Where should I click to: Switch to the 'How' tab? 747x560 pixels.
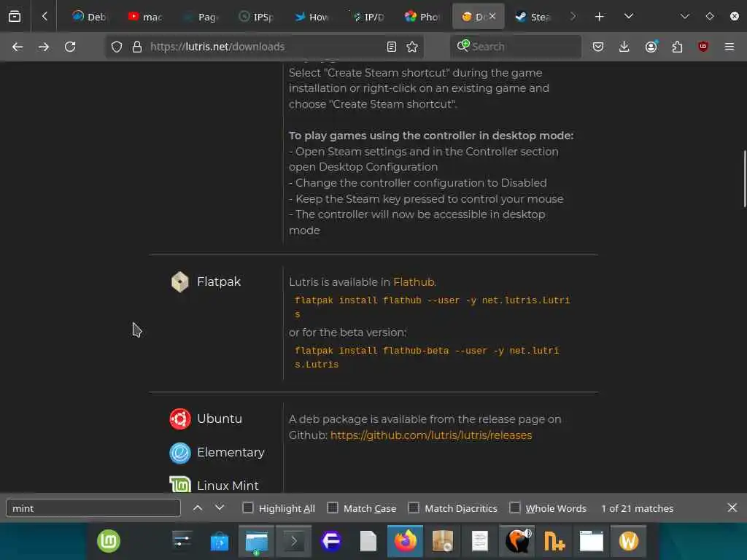tap(311, 17)
